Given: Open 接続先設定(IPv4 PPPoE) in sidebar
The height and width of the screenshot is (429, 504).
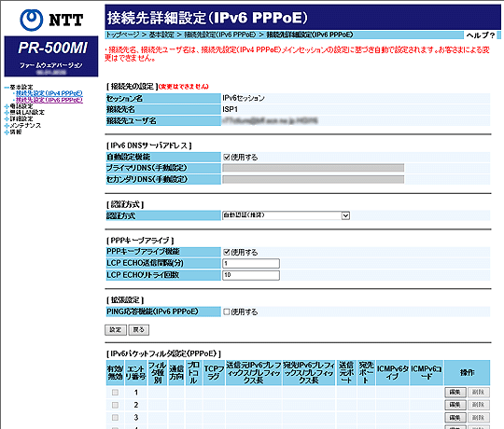Looking at the screenshot, I should [x=49, y=93].
